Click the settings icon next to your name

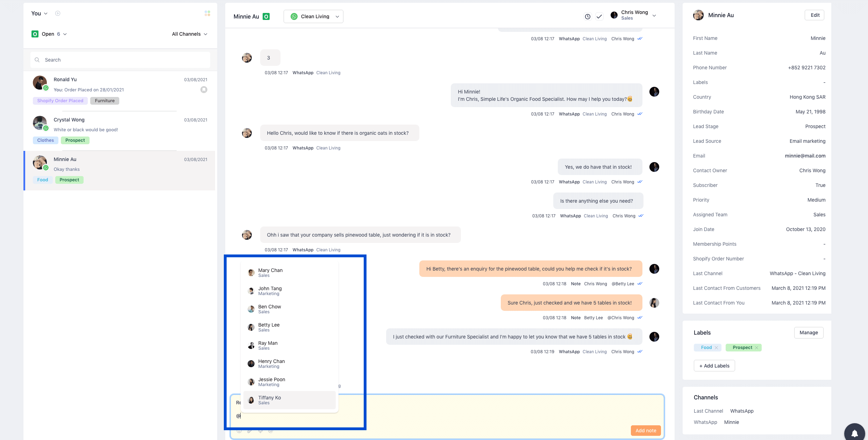pyautogui.click(x=59, y=13)
